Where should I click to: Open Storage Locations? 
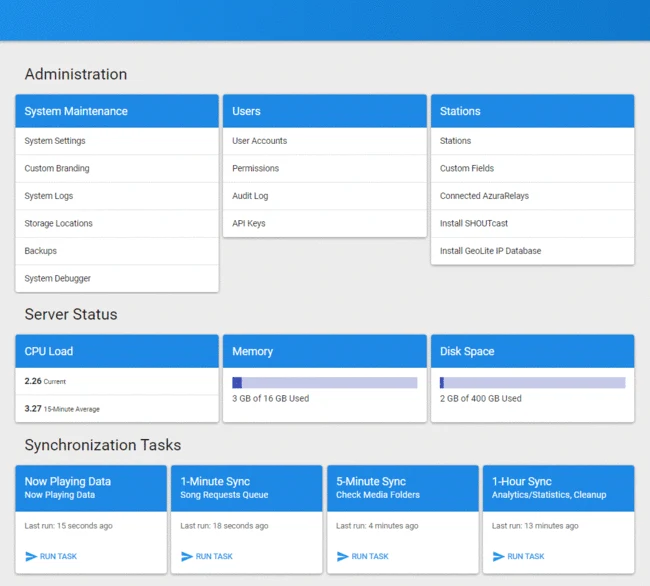[117, 223]
